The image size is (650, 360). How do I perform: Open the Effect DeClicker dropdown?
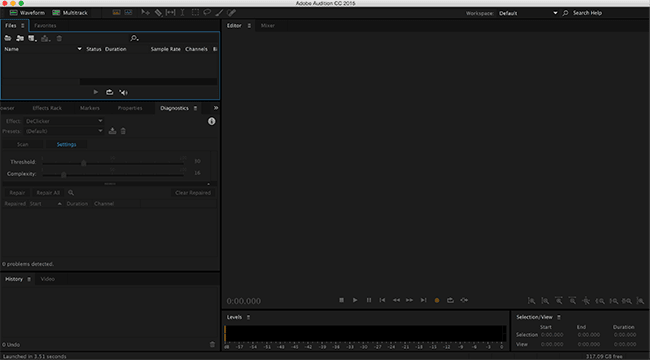pos(64,121)
